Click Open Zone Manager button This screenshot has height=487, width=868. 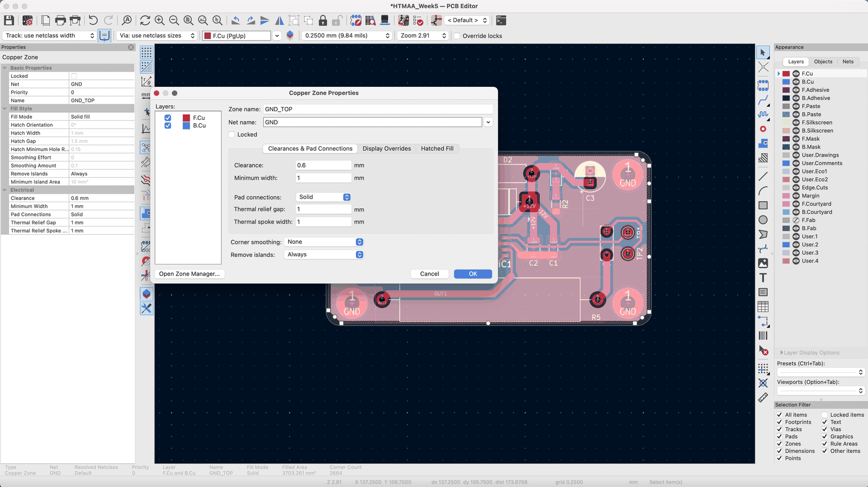click(189, 274)
